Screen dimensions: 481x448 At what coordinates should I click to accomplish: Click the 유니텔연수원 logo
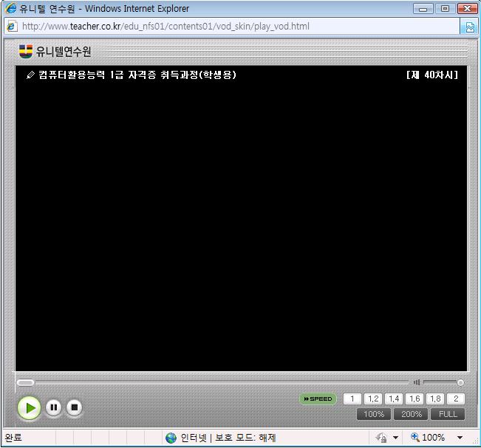click(x=55, y=51)
